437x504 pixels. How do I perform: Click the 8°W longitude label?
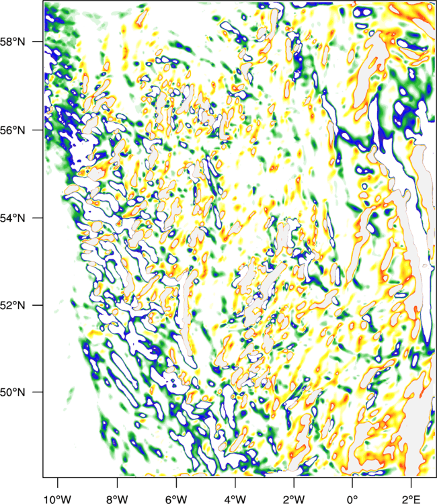[x=117, y=499]
